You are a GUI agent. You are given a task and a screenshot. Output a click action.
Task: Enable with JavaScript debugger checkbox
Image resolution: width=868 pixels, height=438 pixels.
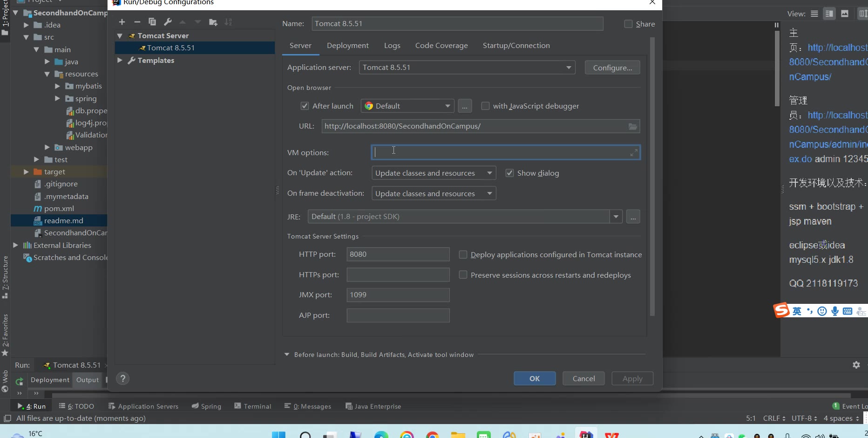(x=485, y=106)
